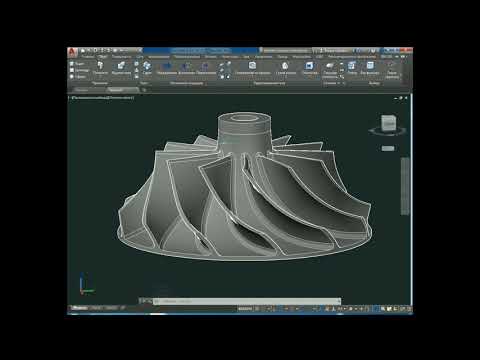Expand command history arrow at command line's right end
The height and width of the screenshot is (360, 480).
pos(339,301)
